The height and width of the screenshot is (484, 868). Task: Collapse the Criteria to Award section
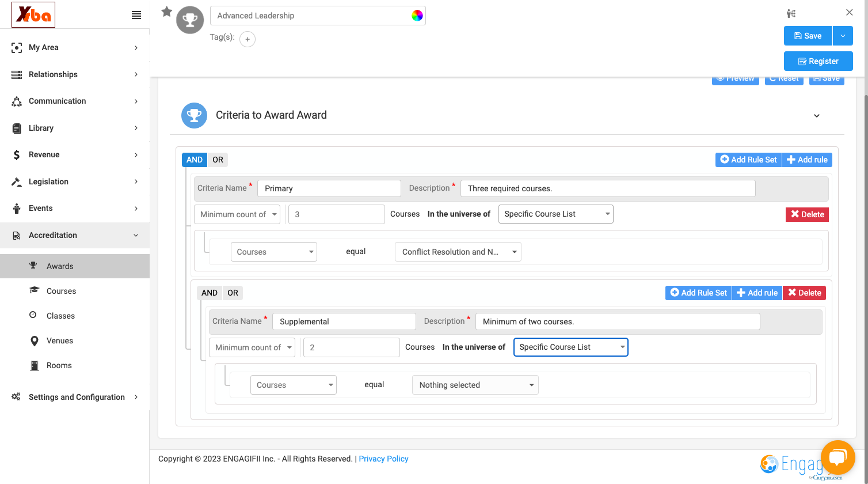[x=817, y=116]
